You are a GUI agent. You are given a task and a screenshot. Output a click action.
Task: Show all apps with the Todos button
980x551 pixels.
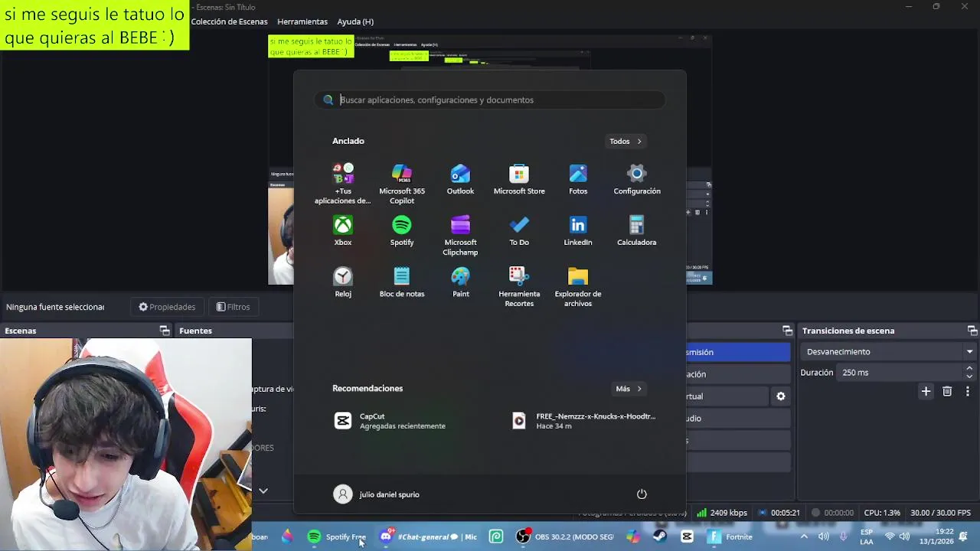pyautogui.click(x=626, y=141)
